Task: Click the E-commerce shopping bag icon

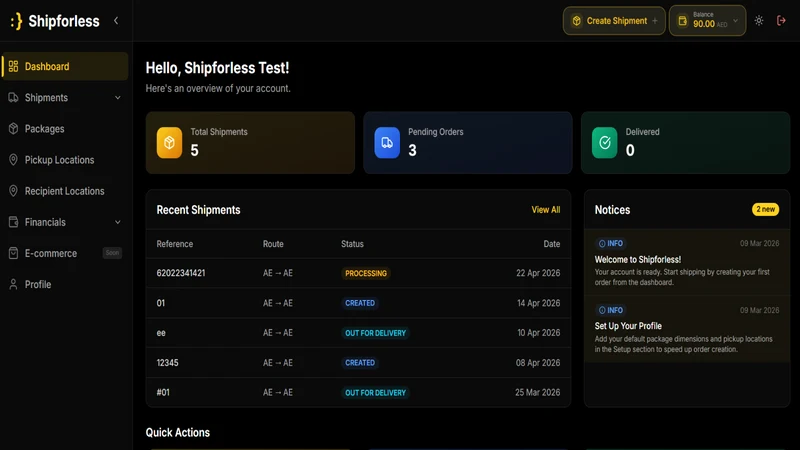Action: 13,253
